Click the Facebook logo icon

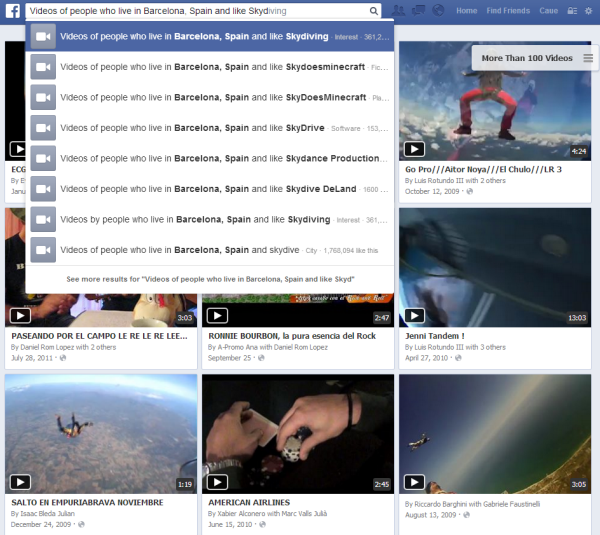pyautogui.click(x=11, y=11)
